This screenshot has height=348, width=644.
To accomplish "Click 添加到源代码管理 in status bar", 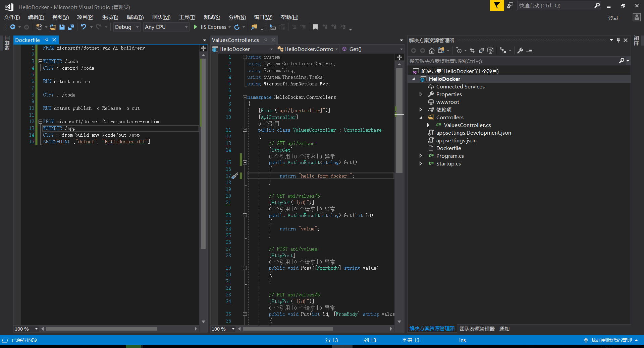I will (x=612, y=340).
